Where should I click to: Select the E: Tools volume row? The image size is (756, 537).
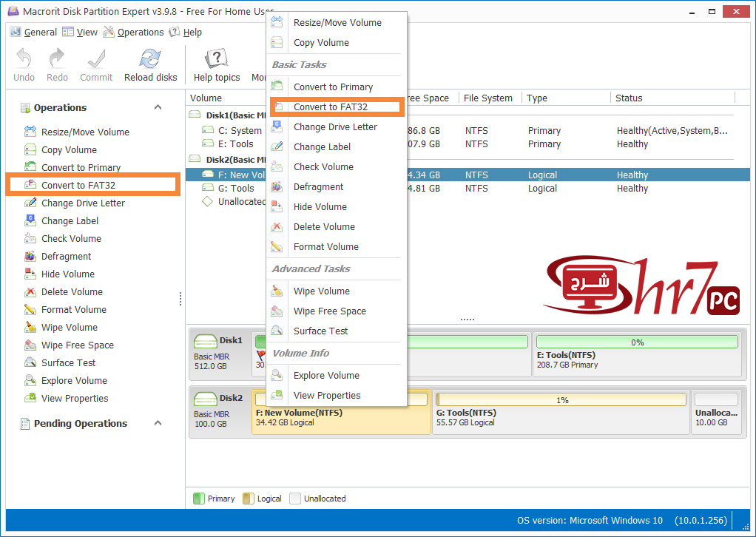[x=468, y=144]
